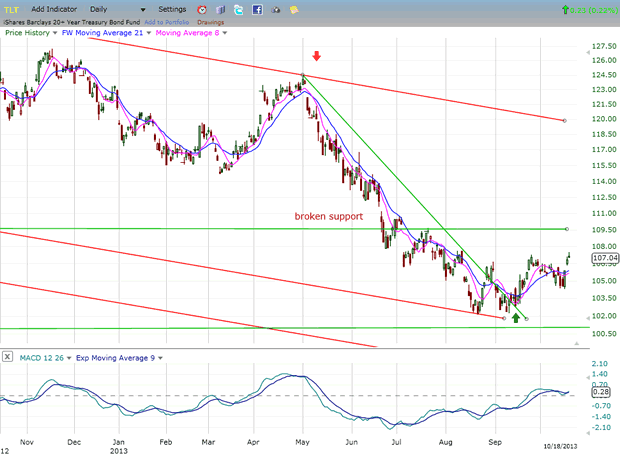Click the camera snapshot icon
The height and width of the screenshot is (455, 620).
click(277, 9)
